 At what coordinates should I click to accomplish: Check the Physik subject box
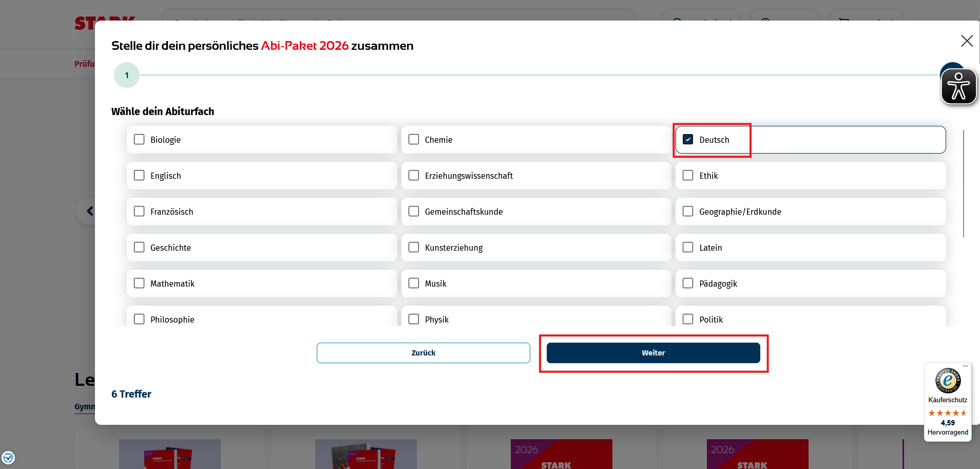point(414,318)
